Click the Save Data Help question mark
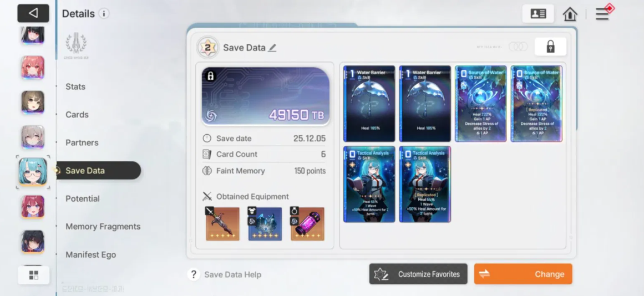 (194, 274)
